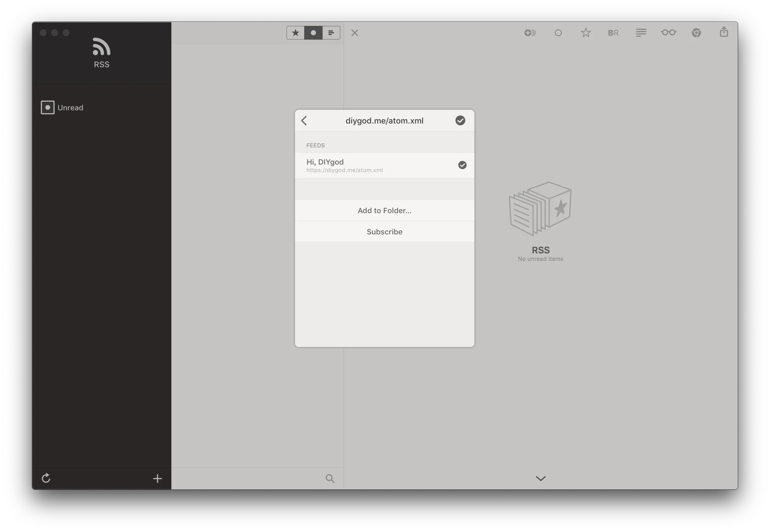770x532 pixels.
Task: Enable the glasses reader view icon
Action: click(x=669, y=33)
